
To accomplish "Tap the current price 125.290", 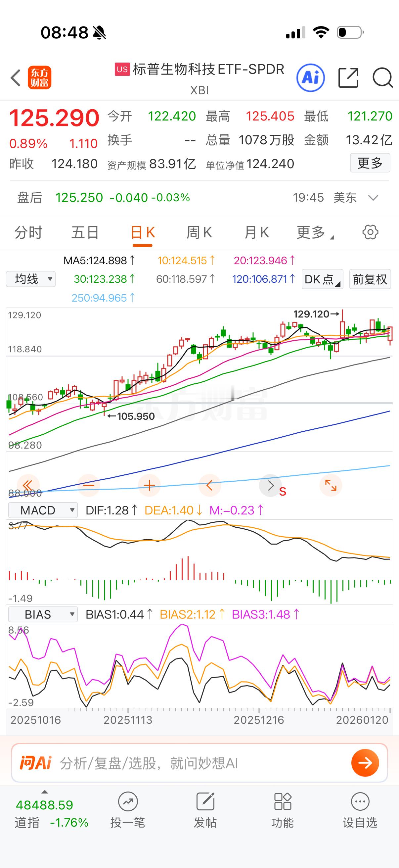I will [54, 118].
